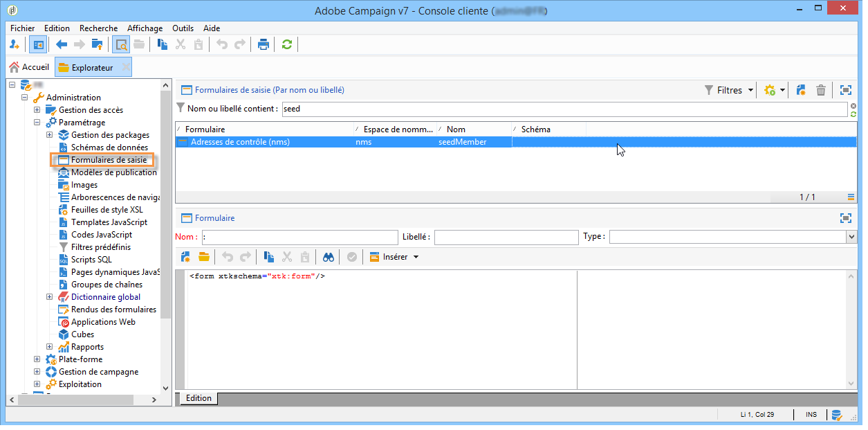Viewport: 868px width, 430px height.
Task: Open the Recherche menu
Action: coord(99,28)
